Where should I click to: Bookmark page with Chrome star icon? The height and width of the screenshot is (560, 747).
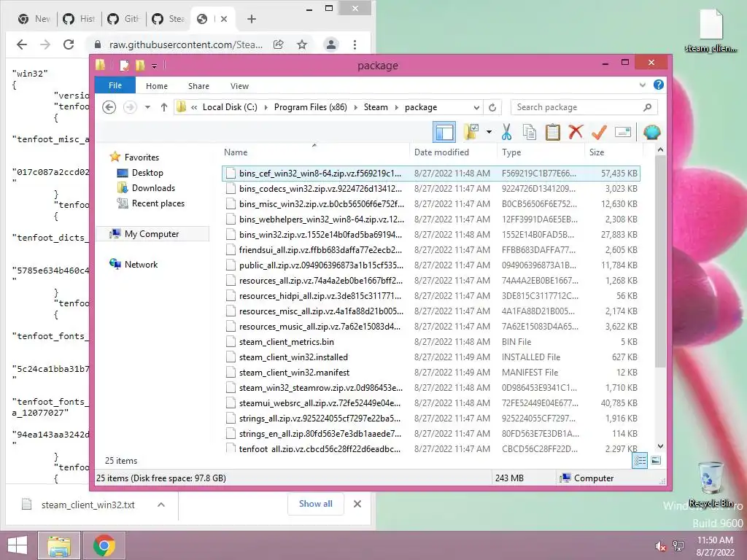[x=301, y=44]
